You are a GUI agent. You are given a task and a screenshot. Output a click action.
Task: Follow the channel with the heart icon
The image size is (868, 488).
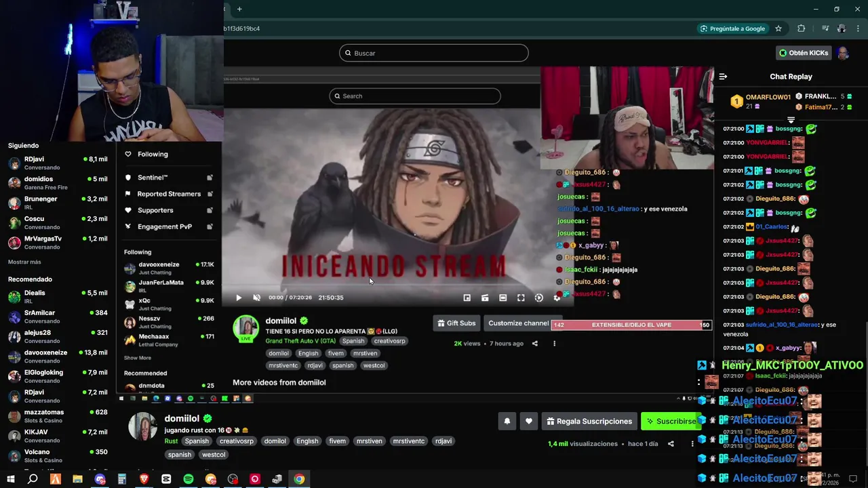[x=529, y=422]
